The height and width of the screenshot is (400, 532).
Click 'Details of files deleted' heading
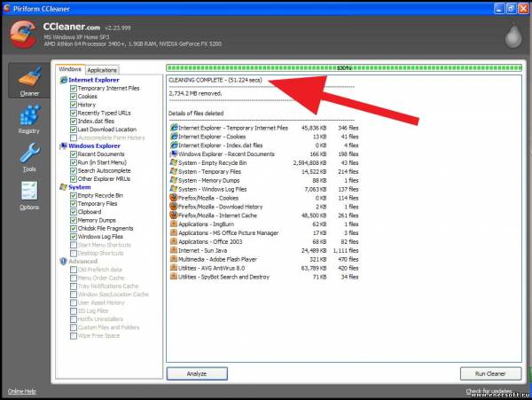pyautogui.click(x=196, y=114)
